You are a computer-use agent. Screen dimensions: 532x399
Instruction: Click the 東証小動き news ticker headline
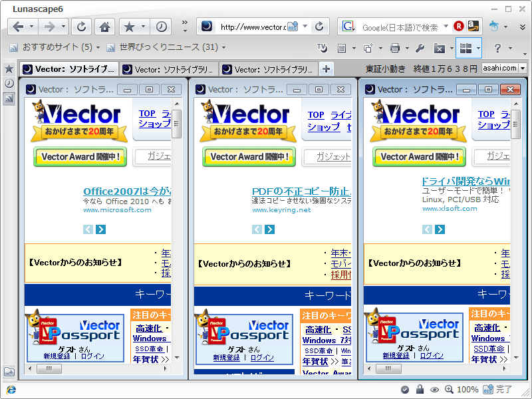point(422,69)
